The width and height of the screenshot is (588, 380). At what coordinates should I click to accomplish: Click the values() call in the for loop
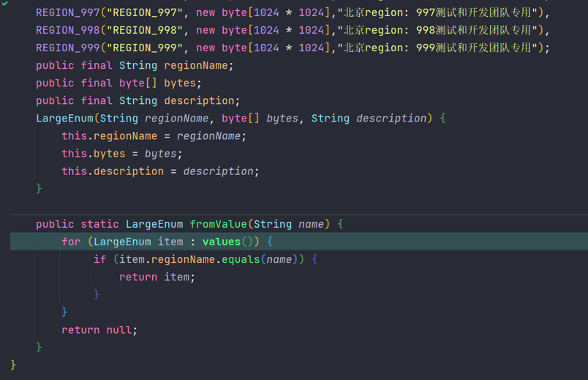[227, 242]
